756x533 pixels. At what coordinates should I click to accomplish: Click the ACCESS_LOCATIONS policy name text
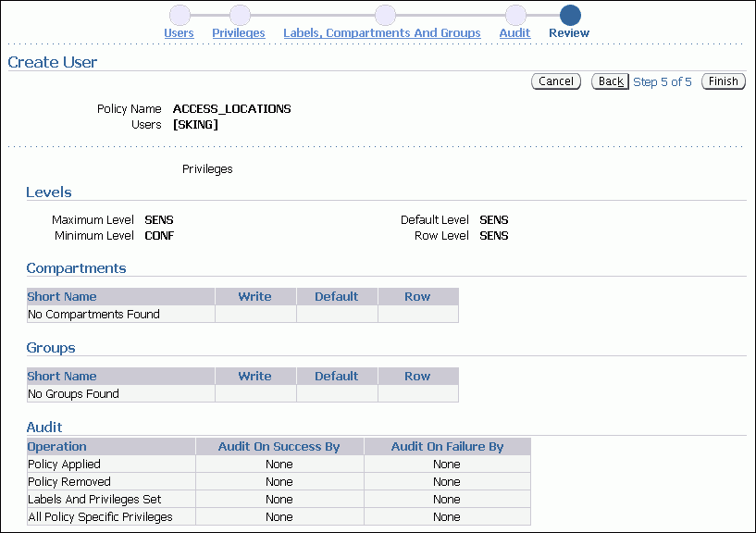coord(231,109)
